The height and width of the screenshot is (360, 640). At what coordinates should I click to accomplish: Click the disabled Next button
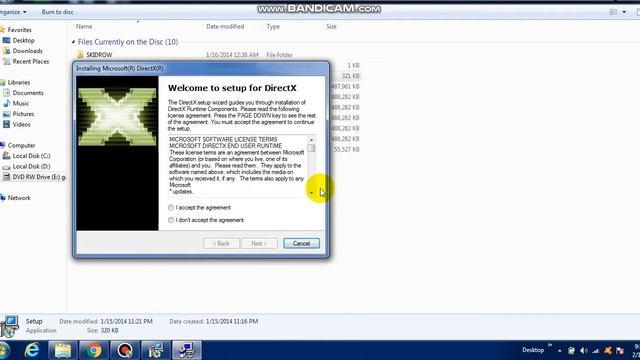[x=259, y=243]
